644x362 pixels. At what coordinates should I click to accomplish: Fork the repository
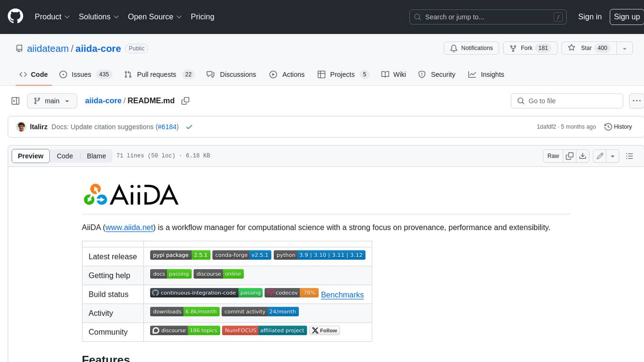coord(530,48)
